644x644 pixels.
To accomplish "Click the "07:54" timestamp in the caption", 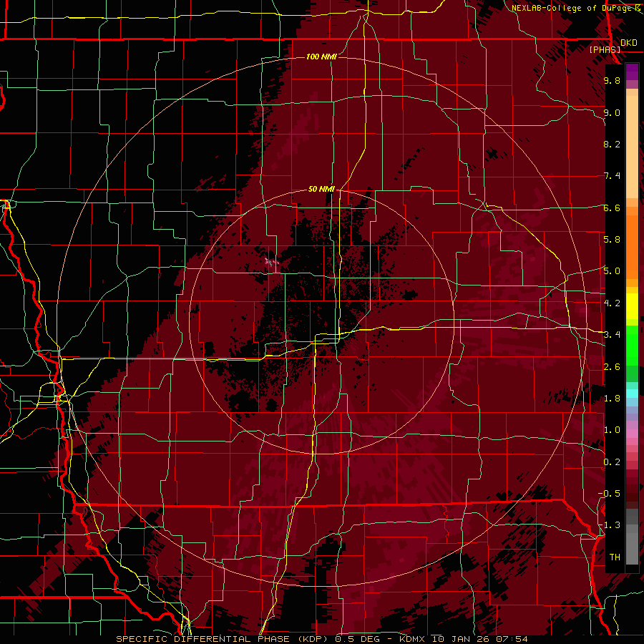I will [x=511, y=639].
